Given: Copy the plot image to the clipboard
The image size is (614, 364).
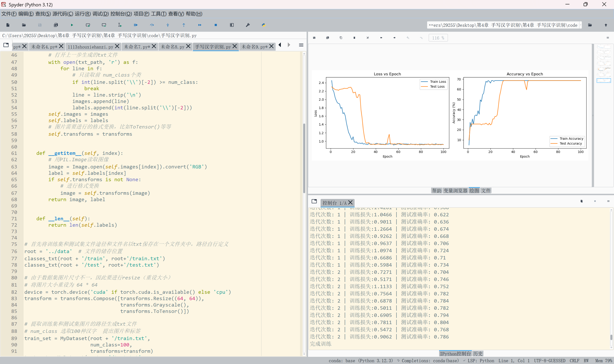Looking at the screenshot, I should click(x=341, y=38).
